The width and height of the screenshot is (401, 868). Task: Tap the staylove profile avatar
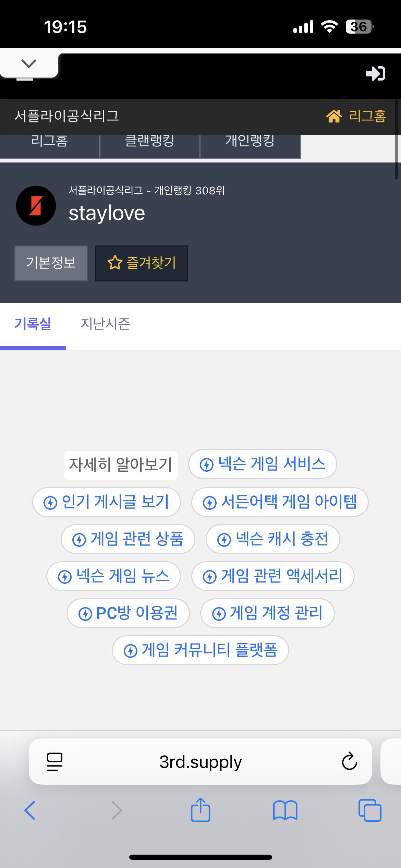tap(36, 206)
